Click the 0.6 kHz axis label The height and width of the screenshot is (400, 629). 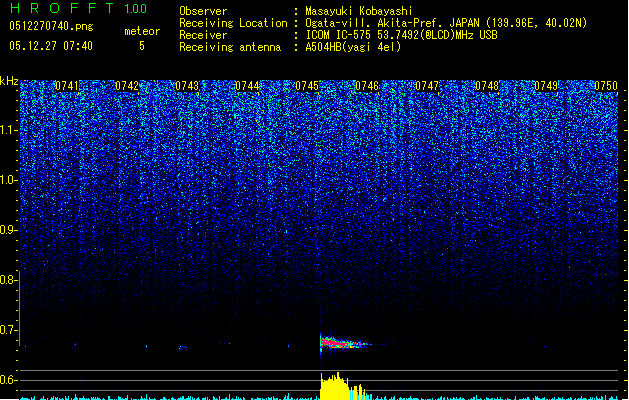[9, 380]
